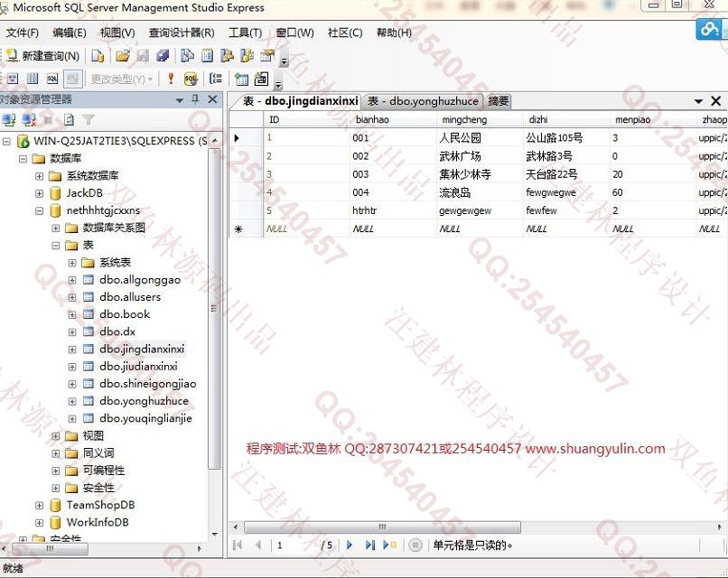
Task: Open the standard toolbar overflow options arrow
Action: pyautogui.click(x=285, y=61)
